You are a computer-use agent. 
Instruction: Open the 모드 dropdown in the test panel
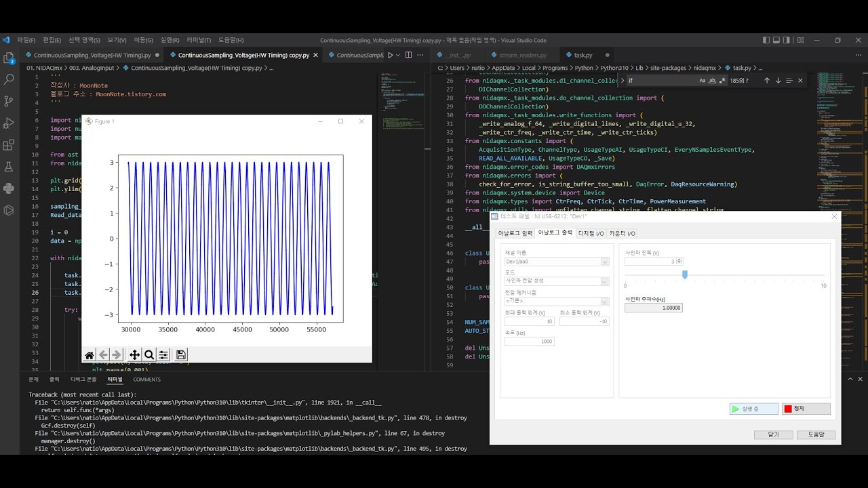click(x=604, y=281)
